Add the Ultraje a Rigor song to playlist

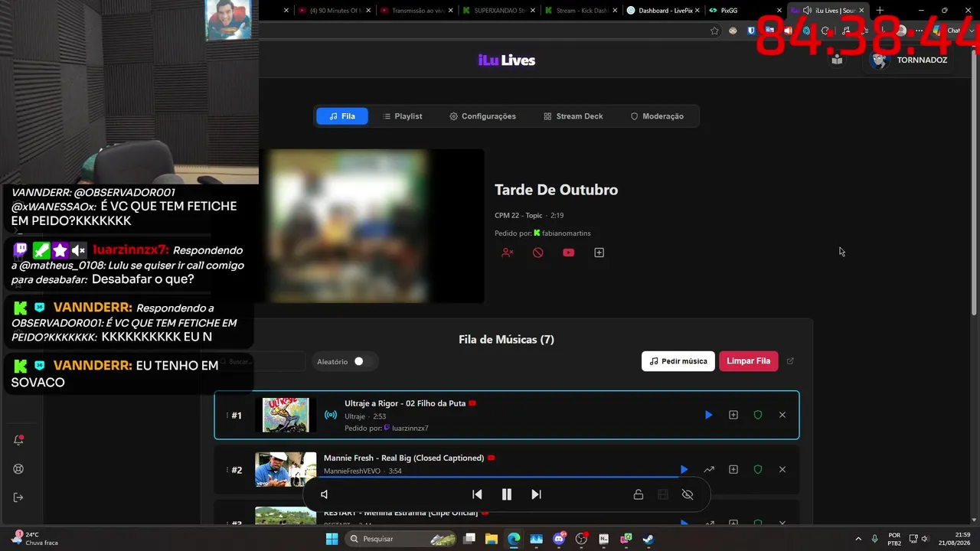[x=733, y=415]
